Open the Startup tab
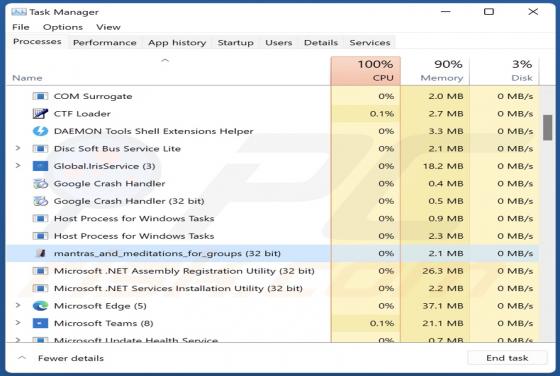Image resolution: width=560 pixels, height=376 pixels. click(x=236, y=43)
